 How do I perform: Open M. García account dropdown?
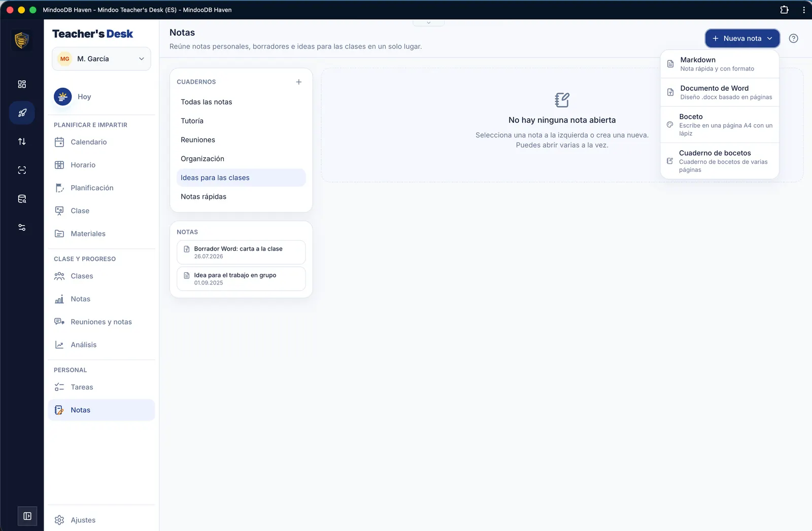[x=101, y=59]
